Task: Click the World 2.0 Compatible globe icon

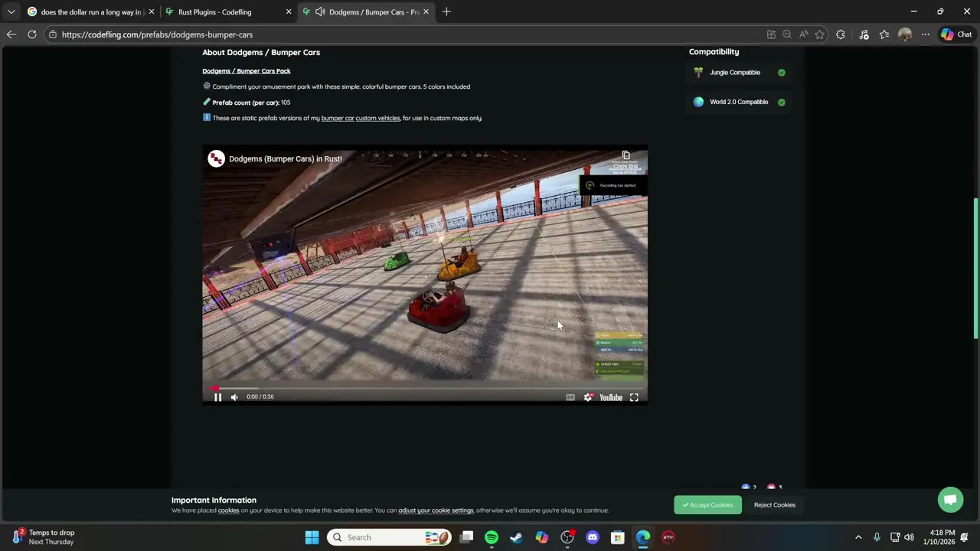Action: pos(698,102)
